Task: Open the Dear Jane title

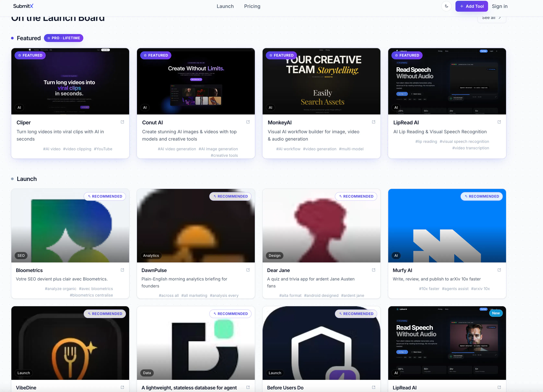Action: coord(278,270)
